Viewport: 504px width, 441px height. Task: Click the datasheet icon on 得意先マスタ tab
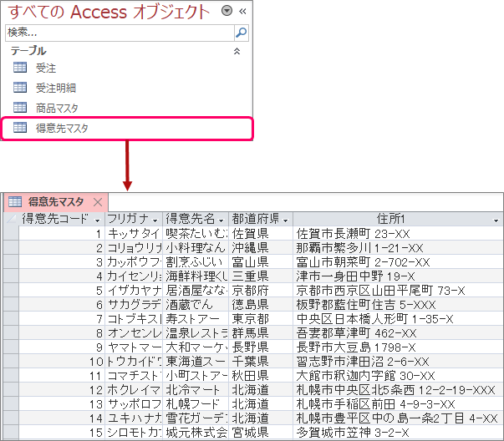tap(15, 201)
